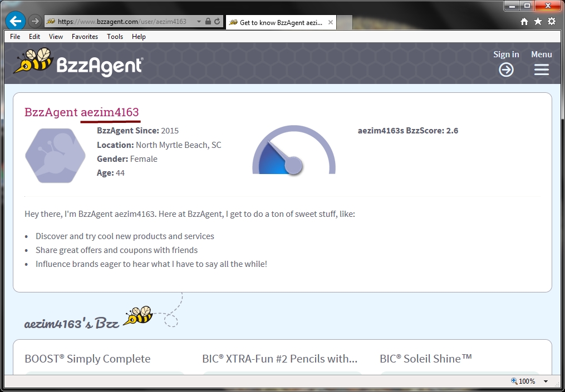Click 'BzzAgent Since: 2015' text

(x=137, y=131)
